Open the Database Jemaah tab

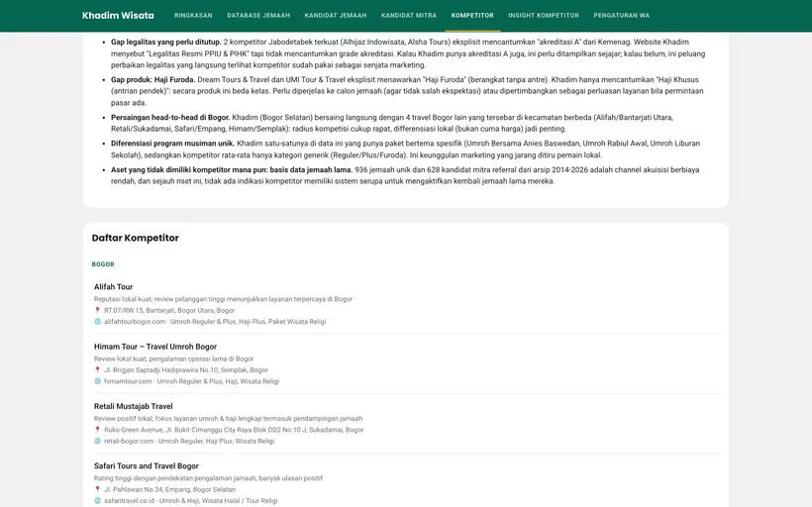[258, 16]
